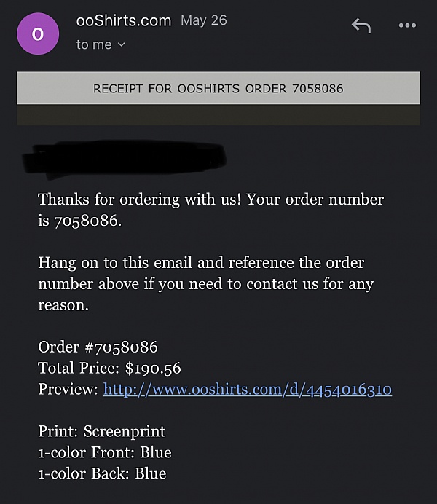Tap the '1-color Front: Blue' line
The height and width of the screenshot is (504, 437).
[x=105, y=452]
